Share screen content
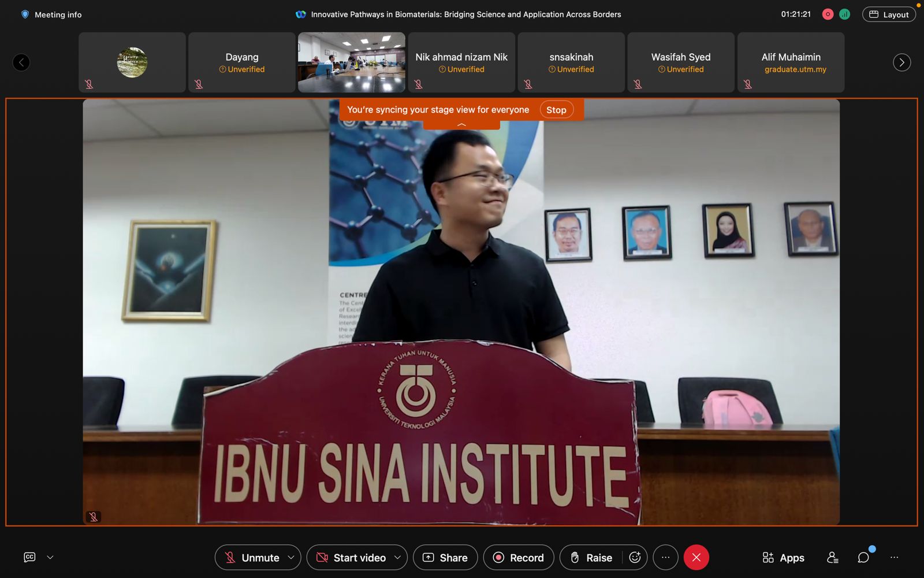Screen dimensions: 924x578 click(x=445, y=558)
